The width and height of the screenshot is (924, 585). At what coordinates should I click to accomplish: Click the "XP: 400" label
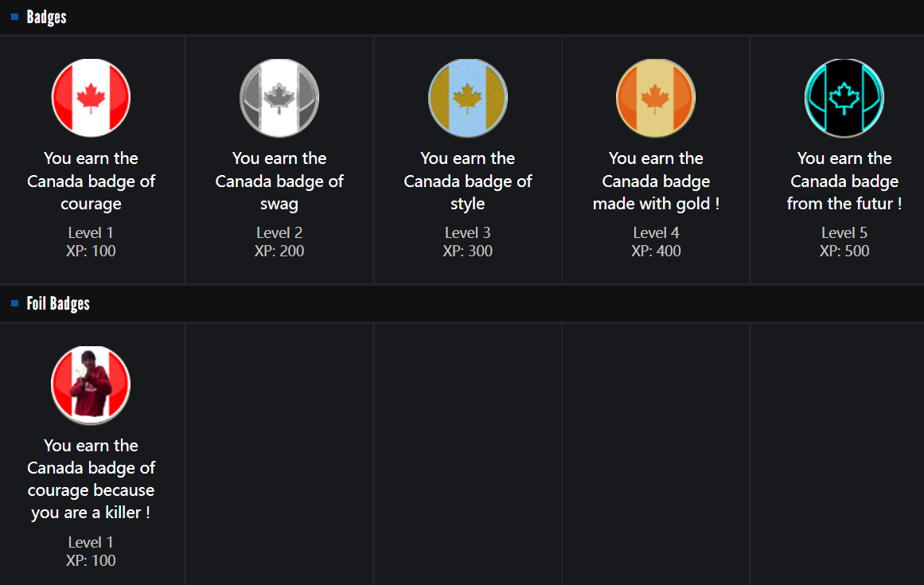pos(656,251)
